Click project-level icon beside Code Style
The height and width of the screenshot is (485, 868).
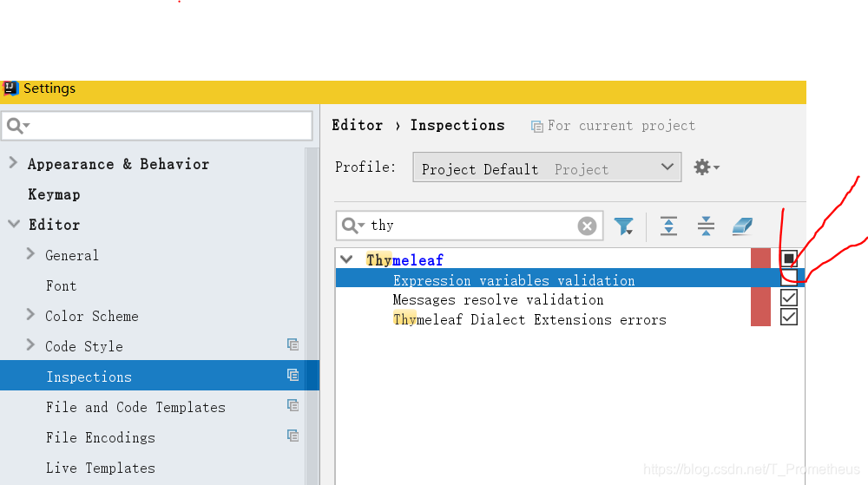point(293,344)
